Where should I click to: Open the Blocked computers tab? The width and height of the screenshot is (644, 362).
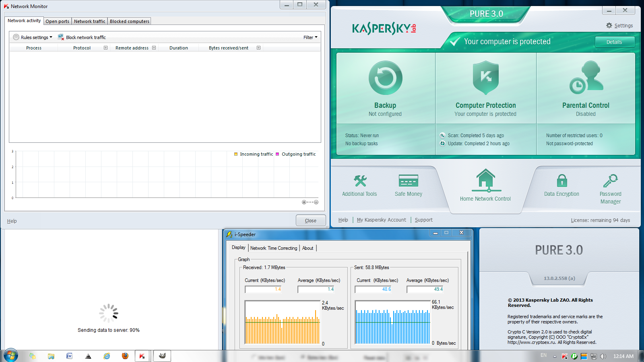coord(130,21)
